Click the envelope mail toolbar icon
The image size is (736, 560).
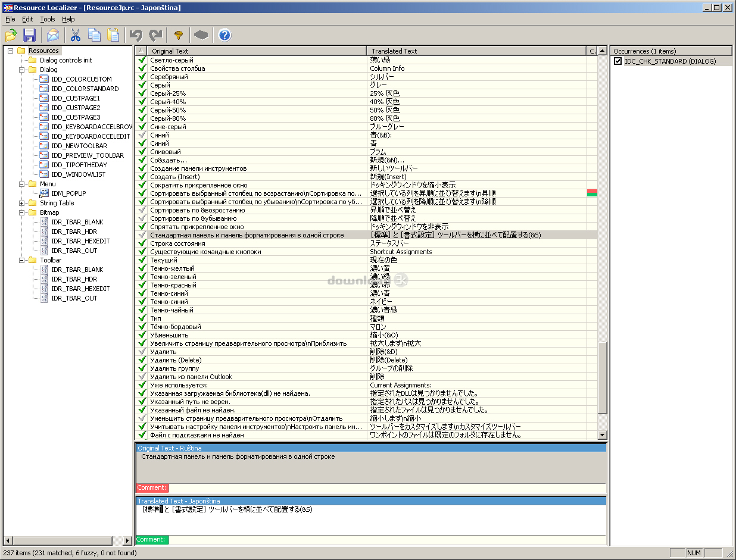(54, 35)
